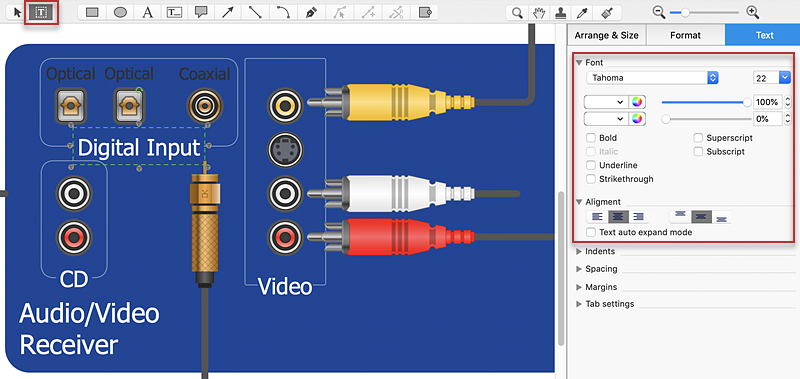Screen dimensions: 800x379
Task: Collapse the Font section
Action: coord(579,63)
